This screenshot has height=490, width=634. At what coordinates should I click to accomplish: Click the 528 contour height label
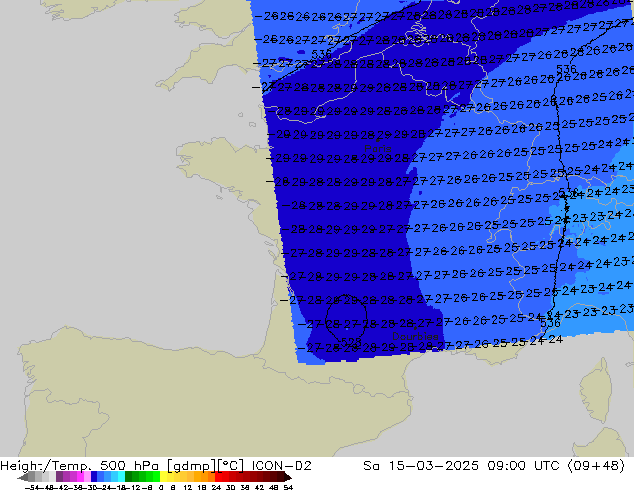coord(351,342)
